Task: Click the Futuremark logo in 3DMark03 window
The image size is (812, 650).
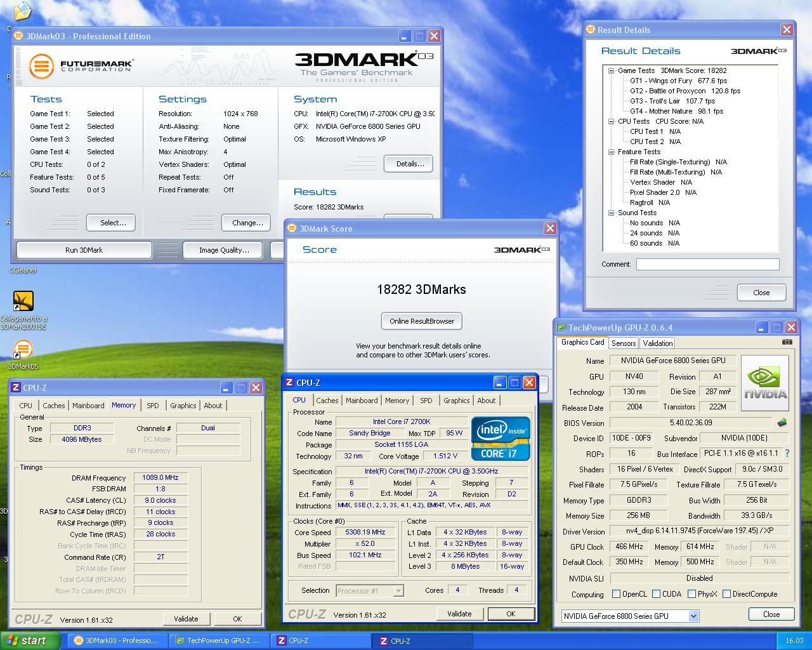Action: pos(81,65)
